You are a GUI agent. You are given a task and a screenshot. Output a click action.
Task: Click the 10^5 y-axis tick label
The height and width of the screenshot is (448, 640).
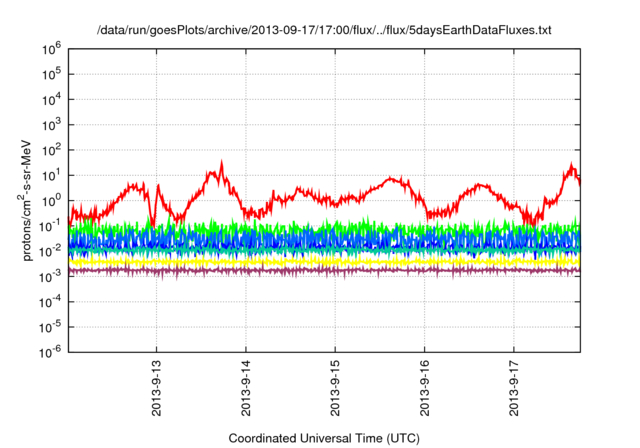pyautogui.click(x=51, y=74)
